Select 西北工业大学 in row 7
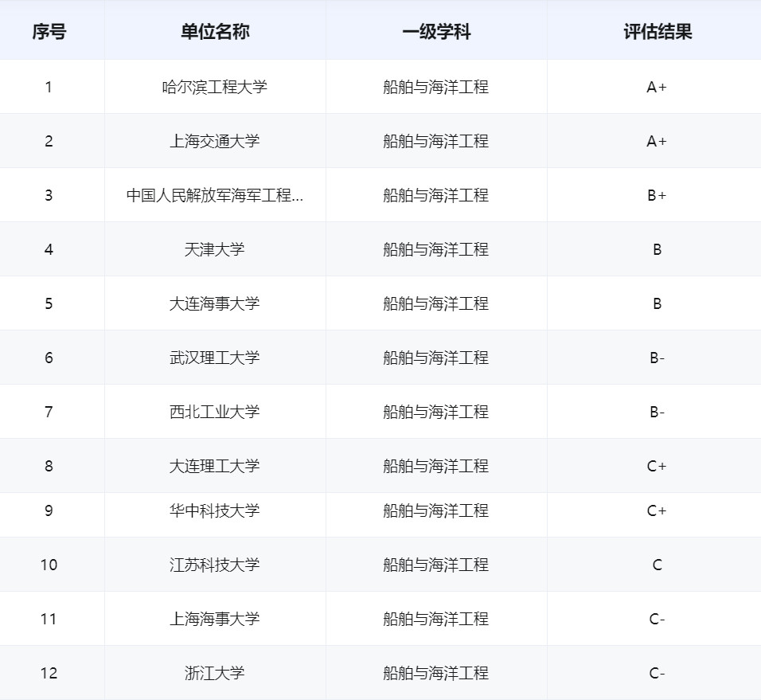This screenshot has width=761, height=700. pyautogui.click(x=214, y=412)
